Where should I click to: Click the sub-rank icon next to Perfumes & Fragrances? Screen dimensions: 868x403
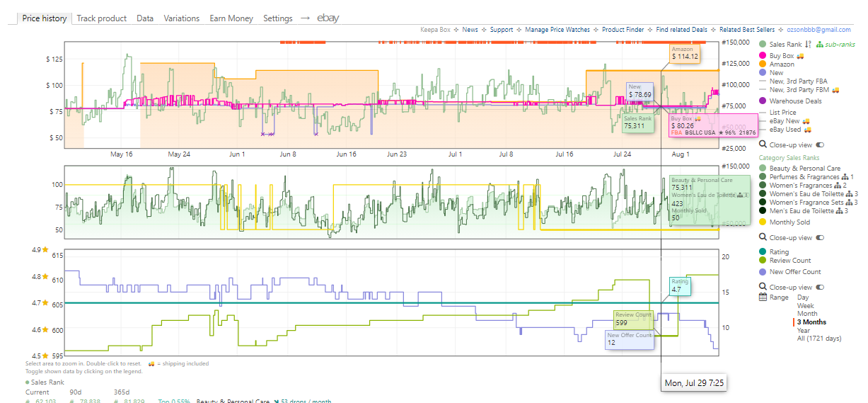point(845,177)
